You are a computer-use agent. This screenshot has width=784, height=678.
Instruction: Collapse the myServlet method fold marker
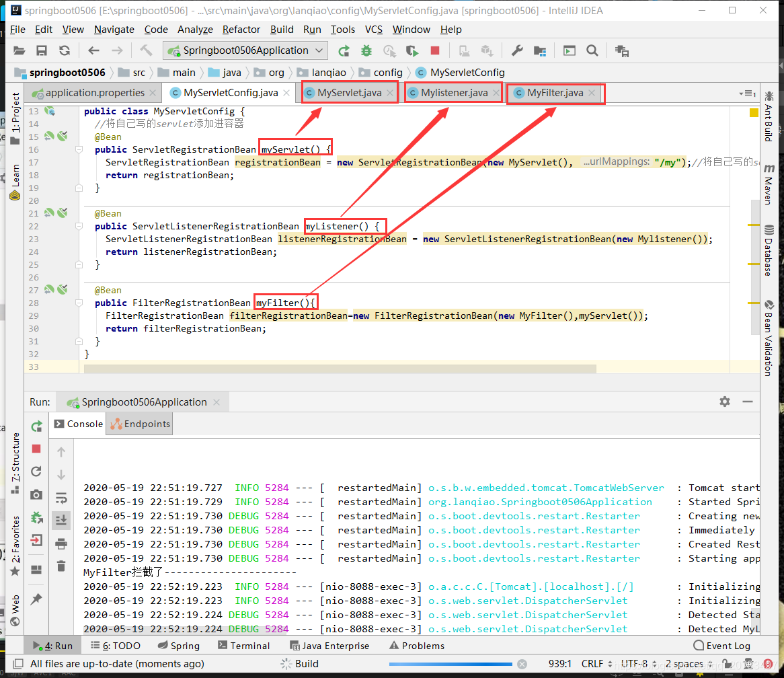point(79,149)
